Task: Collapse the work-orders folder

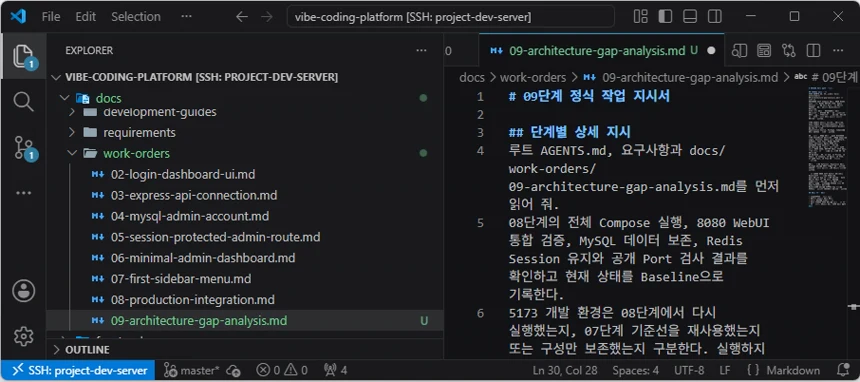Action: pyautogui.click(x=71, y=153)
